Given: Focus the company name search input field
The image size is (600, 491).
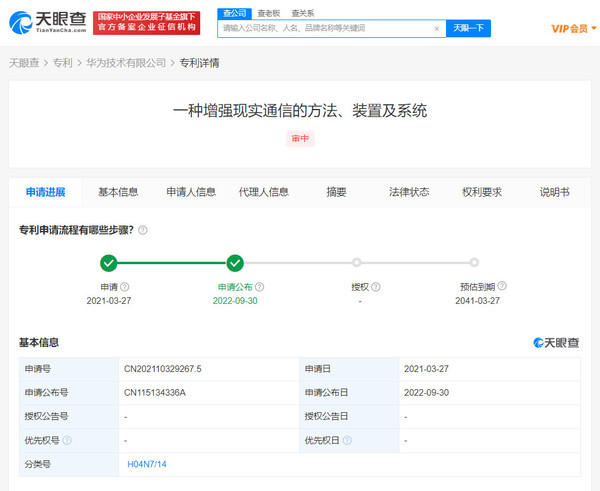Looking at the screenshot, I should click(x=325, y=29).
